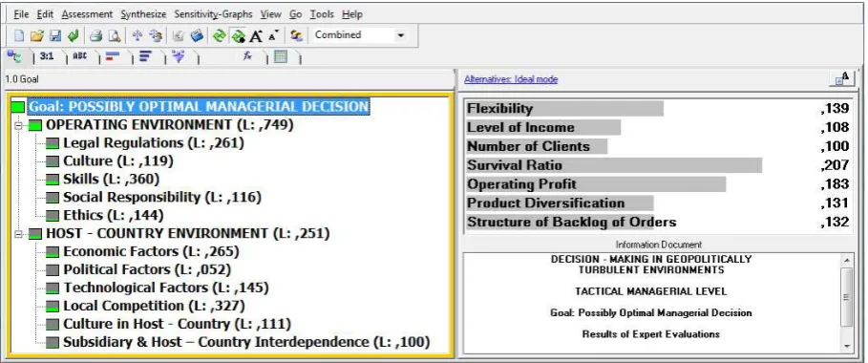The height and width of the screenshot is (363, 868).
Task: Click the green recalculate arrows icon
Action: [x=220, y=35]
